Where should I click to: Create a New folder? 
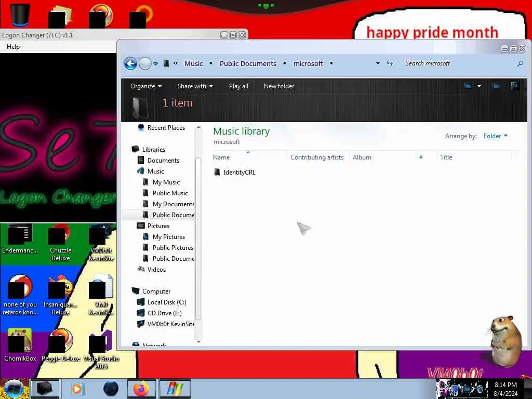click(279, 86)
